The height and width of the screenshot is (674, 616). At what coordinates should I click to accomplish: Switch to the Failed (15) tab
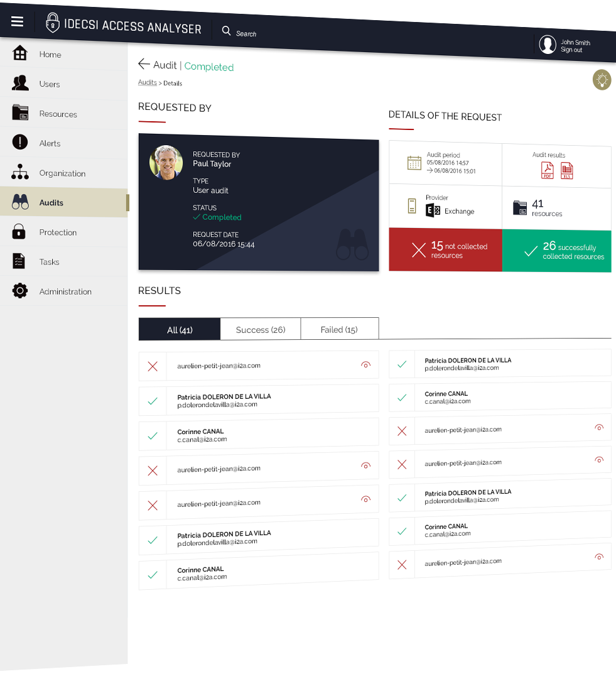click(339, 329)
